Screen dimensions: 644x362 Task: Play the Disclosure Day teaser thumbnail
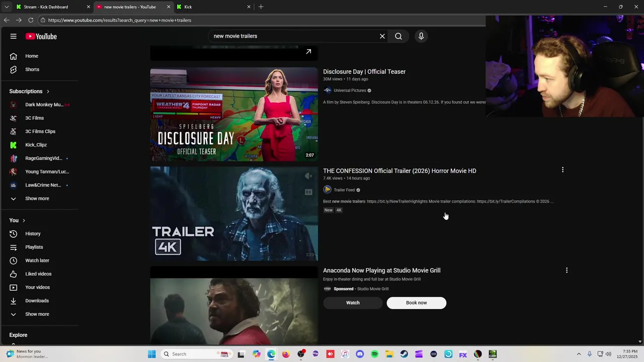point(234,114)
